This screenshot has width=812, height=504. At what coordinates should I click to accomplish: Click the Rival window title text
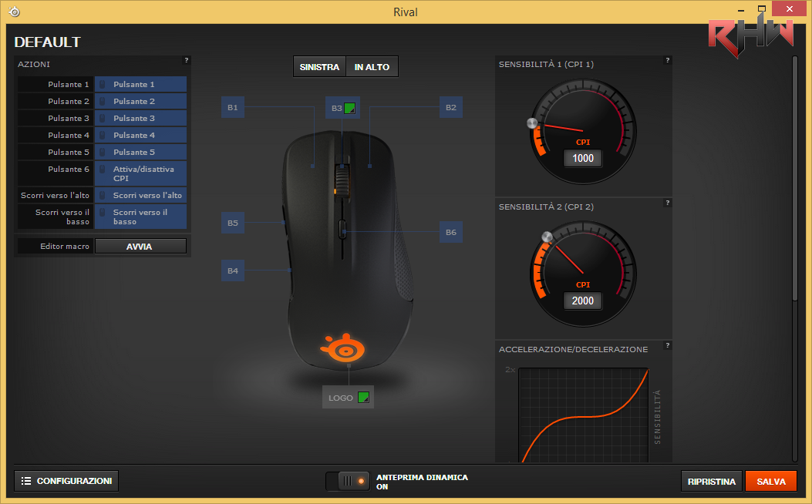pyautogui.click(x=406, y=12)
